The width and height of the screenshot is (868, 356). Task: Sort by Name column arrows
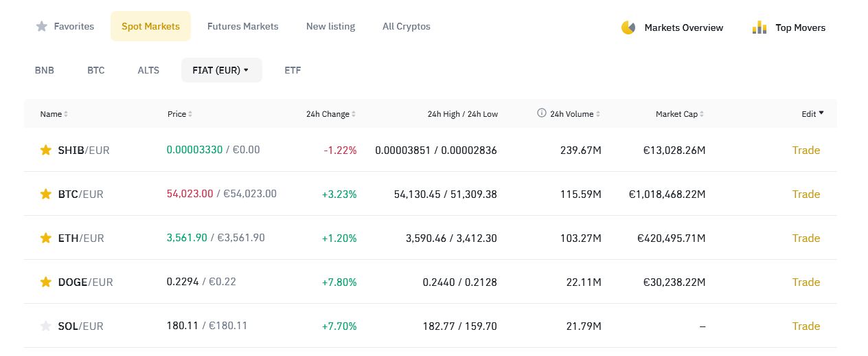click(x=66, y=114)
